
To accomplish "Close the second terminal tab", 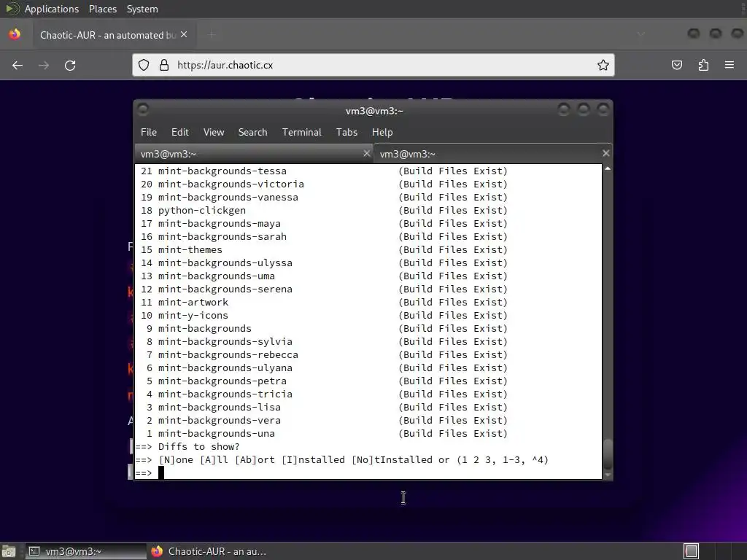I will [x=606, y=153].
